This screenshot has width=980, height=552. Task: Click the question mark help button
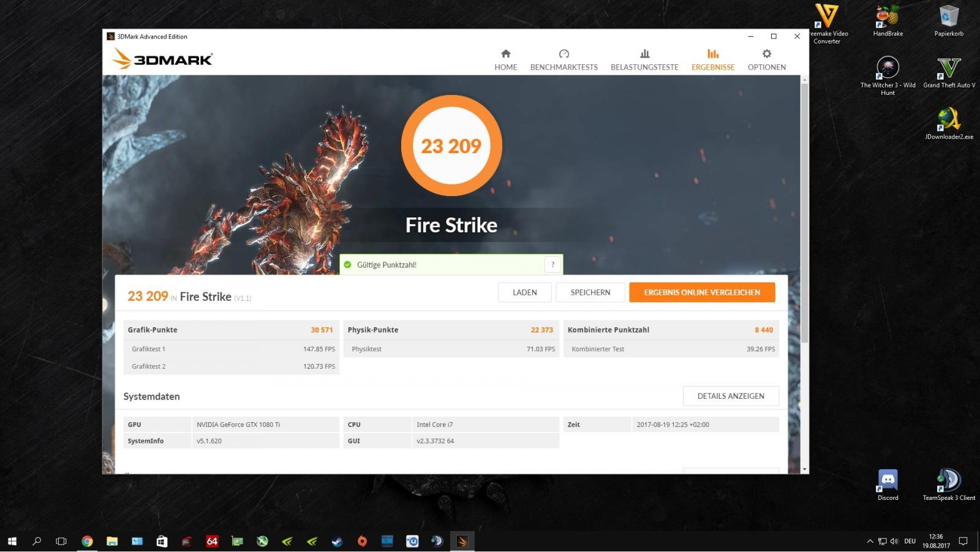click(552, 265)
